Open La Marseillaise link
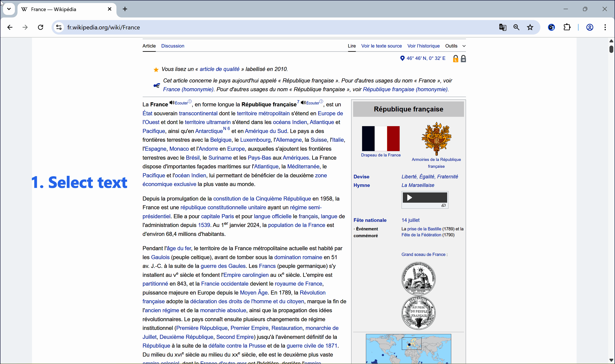Image resolution: width=615 pixels, height=364 pixels. [x=418, y=185]
